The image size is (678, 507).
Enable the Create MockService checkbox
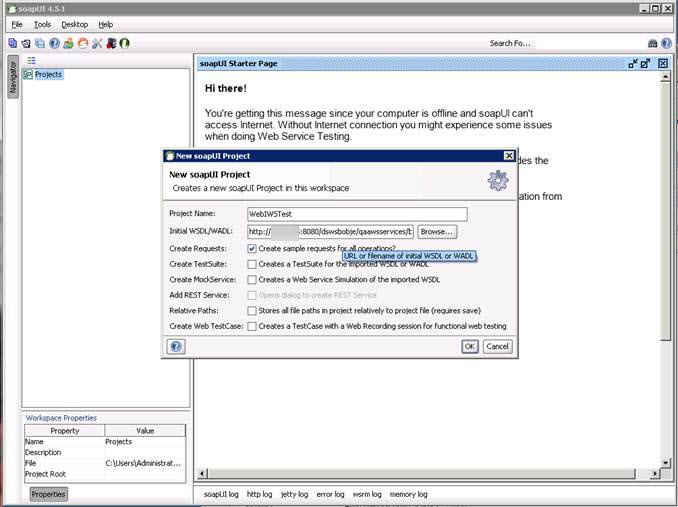click(x=252, y=280)
